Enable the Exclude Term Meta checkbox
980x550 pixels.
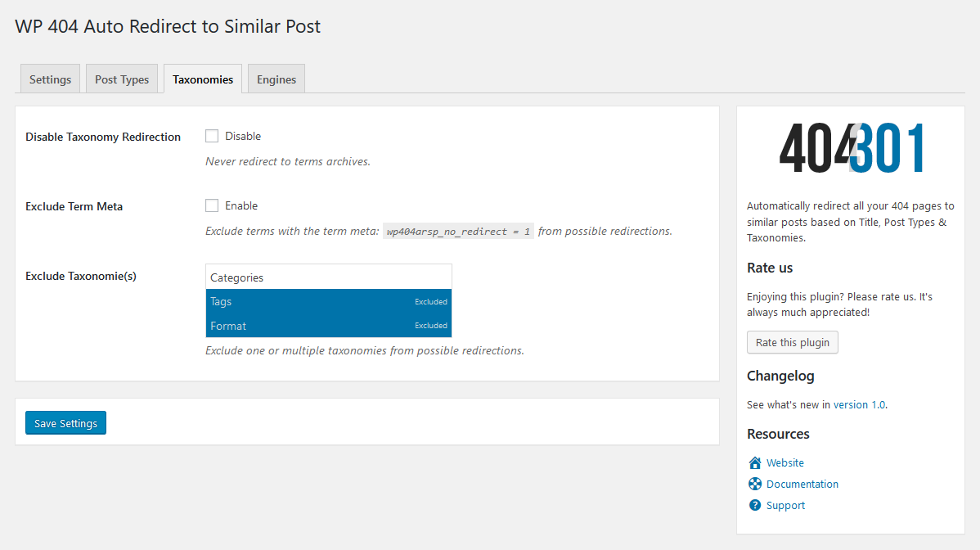click(x=212, y=205)
